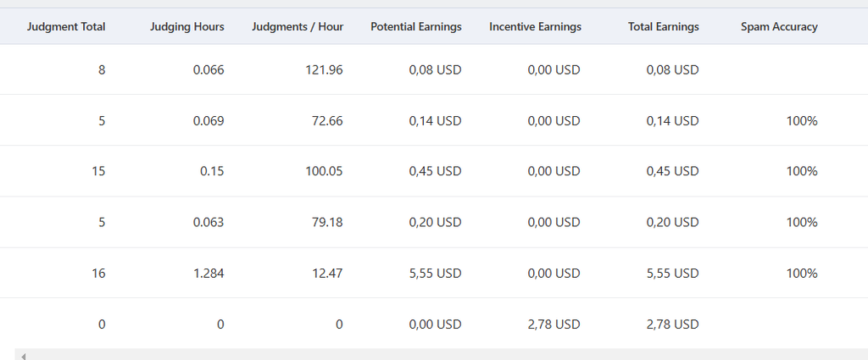
Task: Click the Total Earnings column header
Action: click(663, 26)
